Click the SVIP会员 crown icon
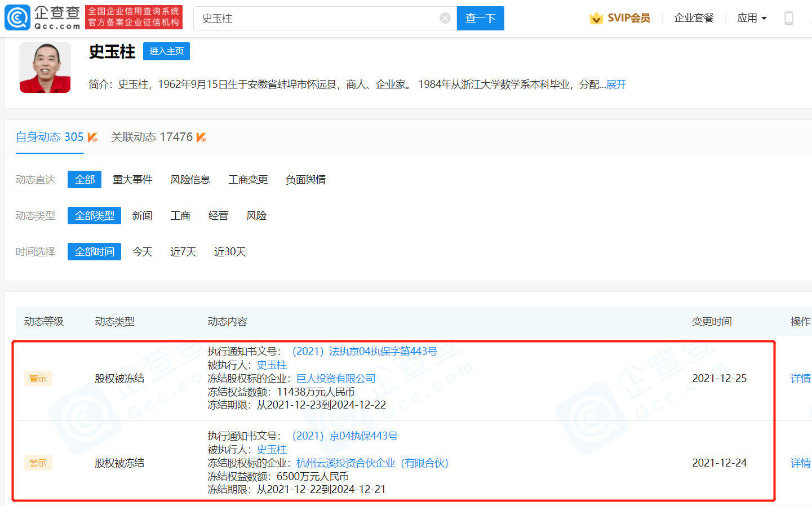Viewport: 812px width, 506px height. pos(596,17)
